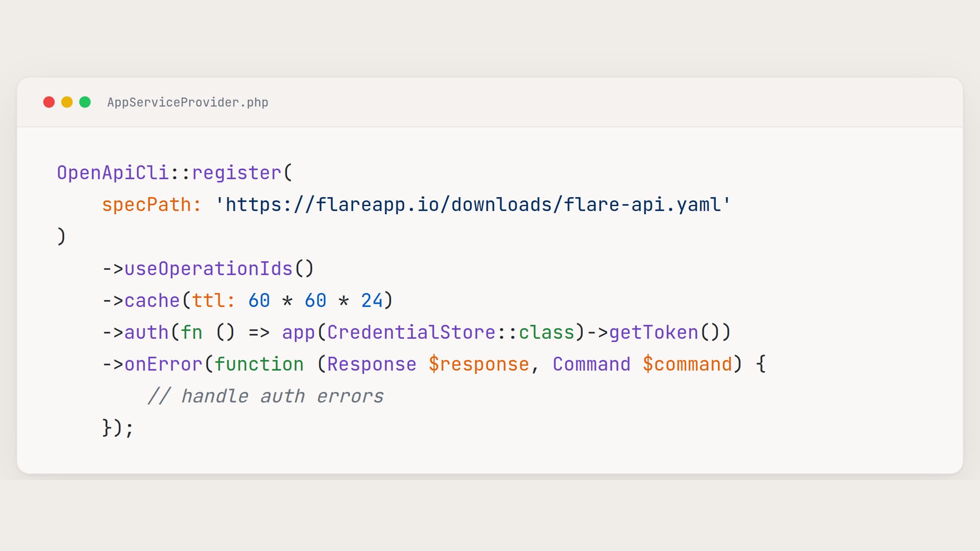
Task: Click the useOperationIds method
Action: [x=208, y=269]
